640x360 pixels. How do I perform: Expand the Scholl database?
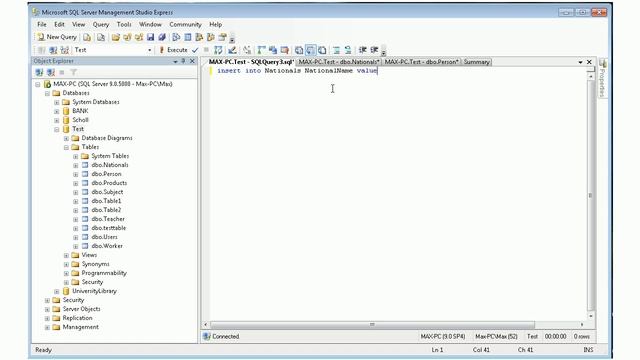point(57,120)
